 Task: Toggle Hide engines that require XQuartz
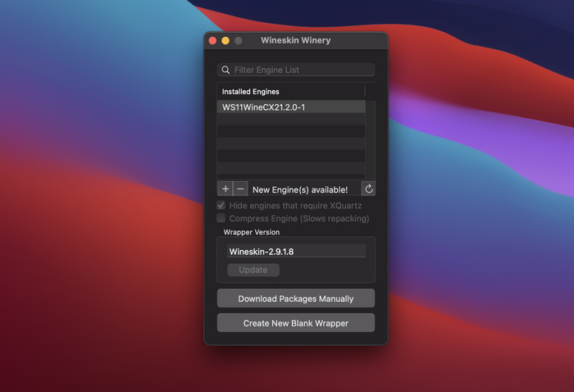[x=221, y=205]
